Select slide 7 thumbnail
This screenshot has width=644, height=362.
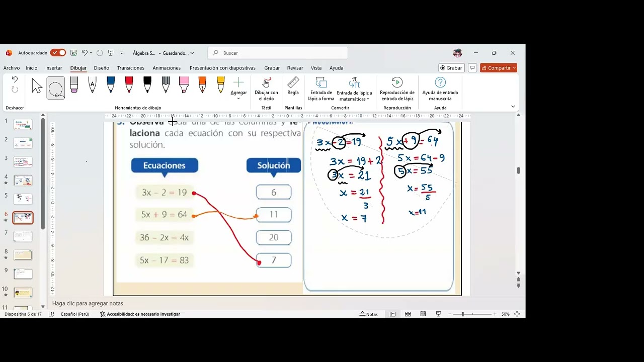(23, 236)
